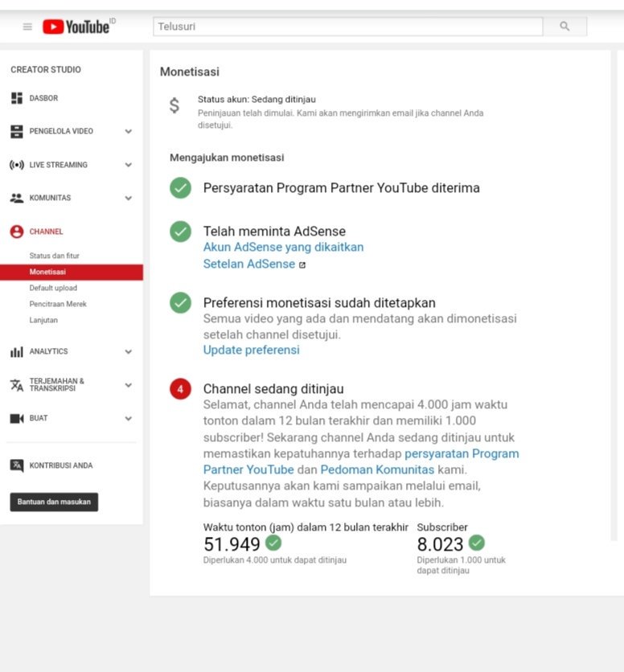Click the Dasbor grid icon

[x=17, y=98]
